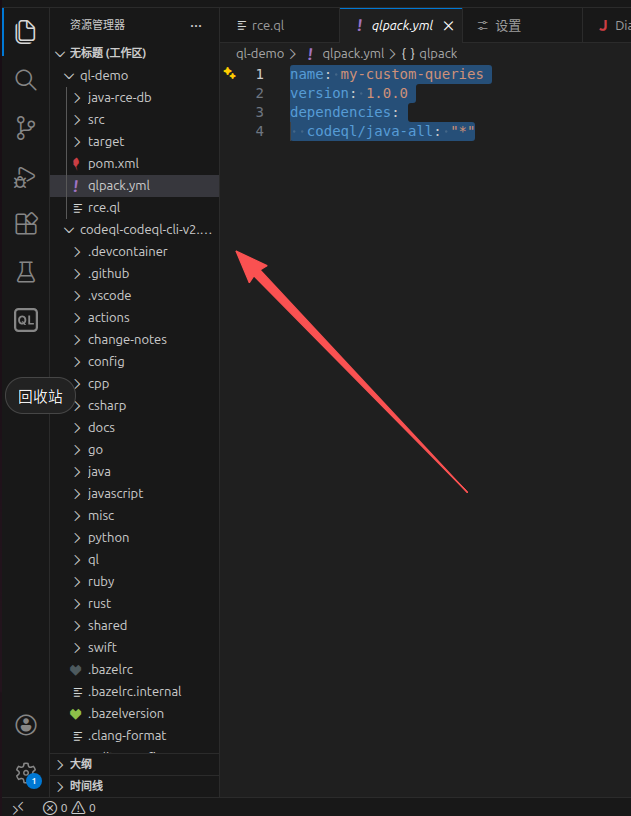Open the Search view
This screenshot has width=631, height=816.
pyautogui.click(x=26, y=80)
